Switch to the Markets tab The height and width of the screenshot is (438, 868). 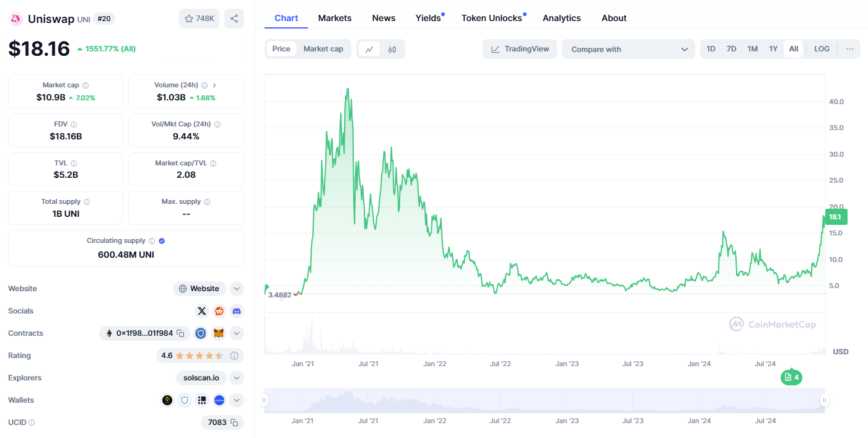pyautogui.click(x=335, y=18)
